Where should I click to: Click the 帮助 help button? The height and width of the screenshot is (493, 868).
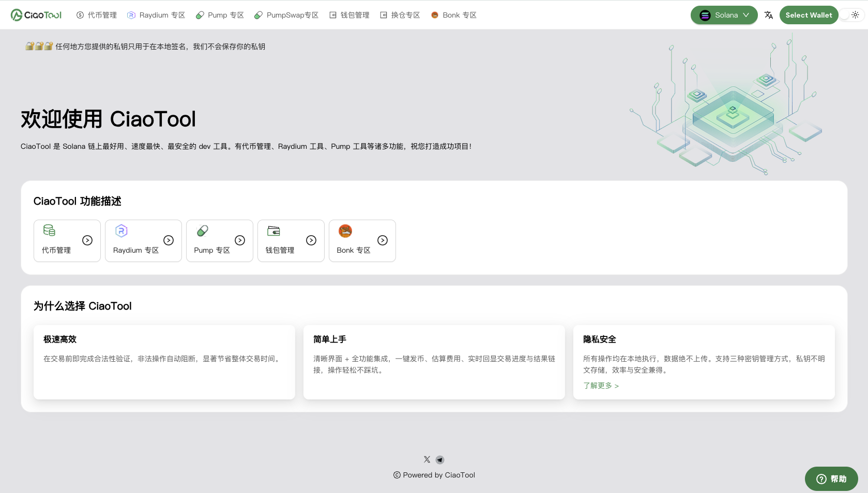pyautogui.click(x=831, y=479)
